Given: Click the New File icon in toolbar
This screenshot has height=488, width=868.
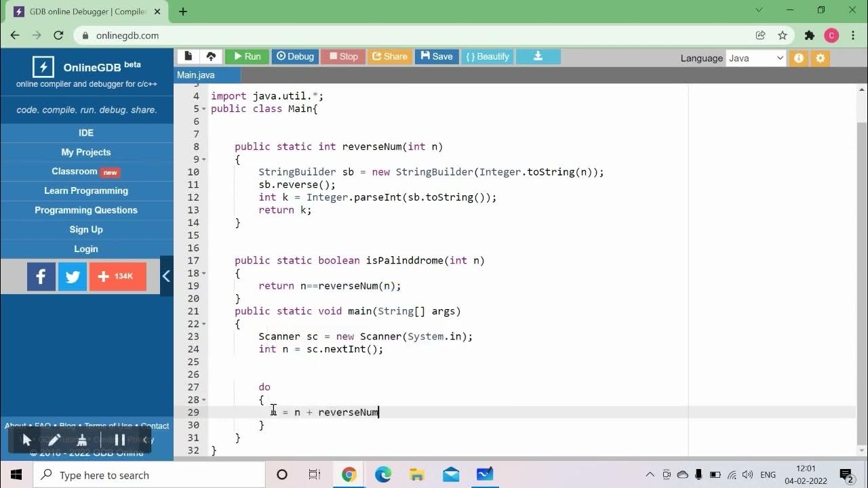Looking at the screenshot, I should click(189, 56).
